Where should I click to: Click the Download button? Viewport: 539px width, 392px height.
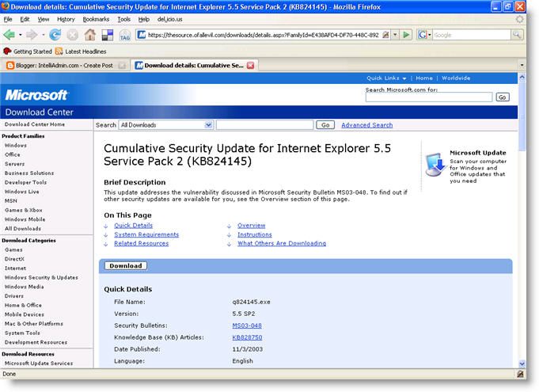pos(126,266)
